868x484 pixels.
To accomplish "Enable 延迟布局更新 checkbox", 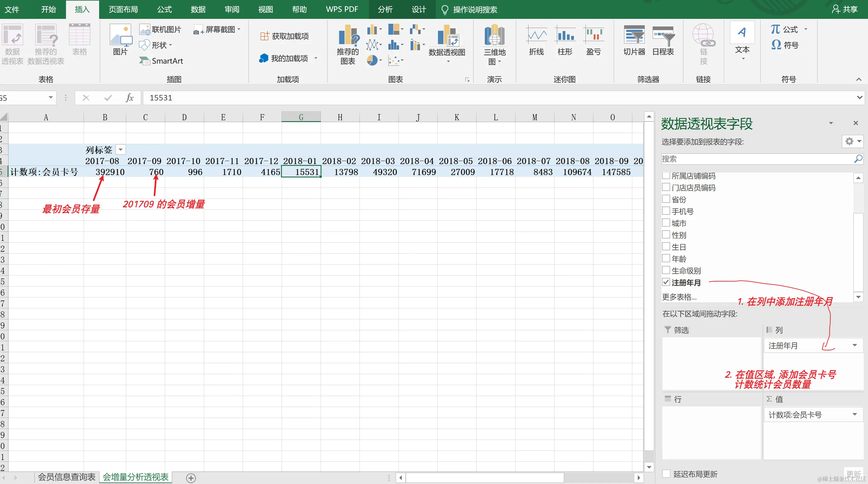I will tap(666, 474).
